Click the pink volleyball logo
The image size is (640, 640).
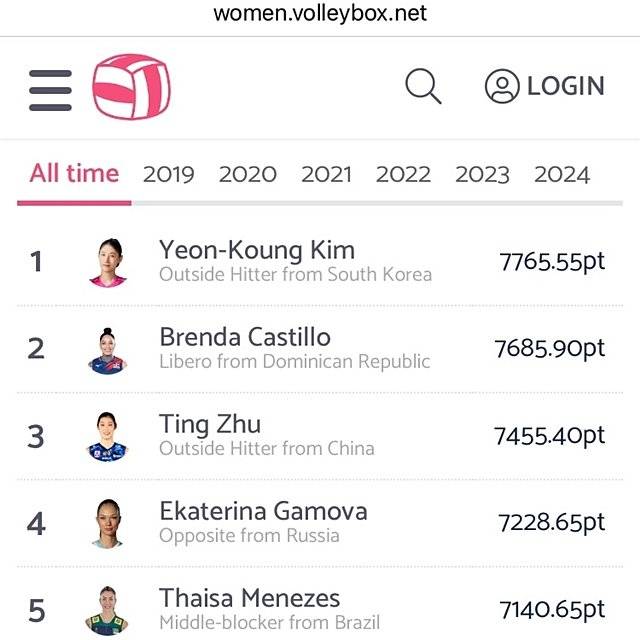131,88
